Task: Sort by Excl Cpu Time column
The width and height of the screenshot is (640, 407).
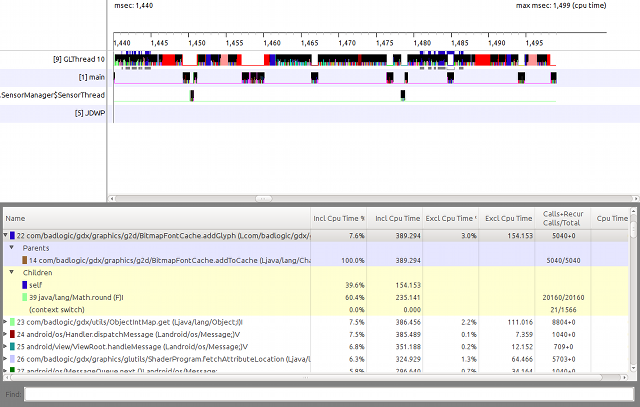Action: tap(507, 218)
